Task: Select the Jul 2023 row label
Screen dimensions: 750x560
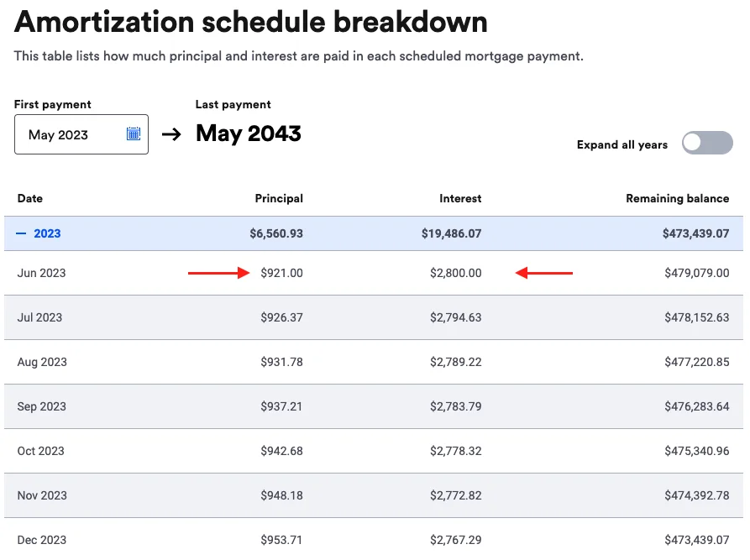Action: (x=40, y=317)
